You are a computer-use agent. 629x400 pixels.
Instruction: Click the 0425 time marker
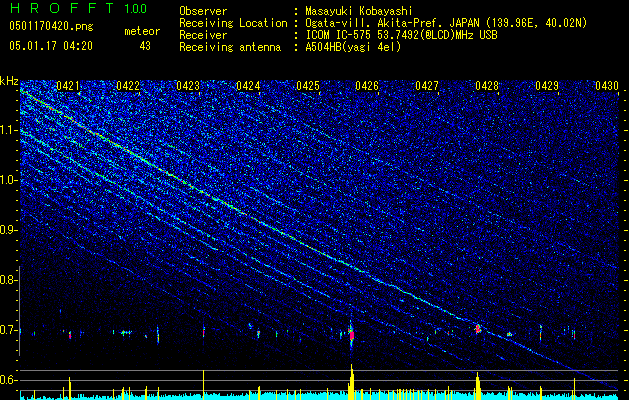[308, 85]
